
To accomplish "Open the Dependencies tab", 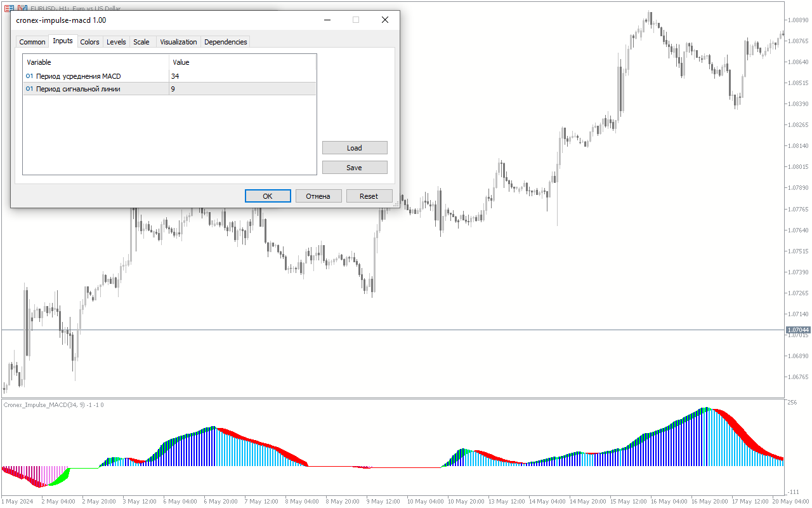I will pos(226,42).
